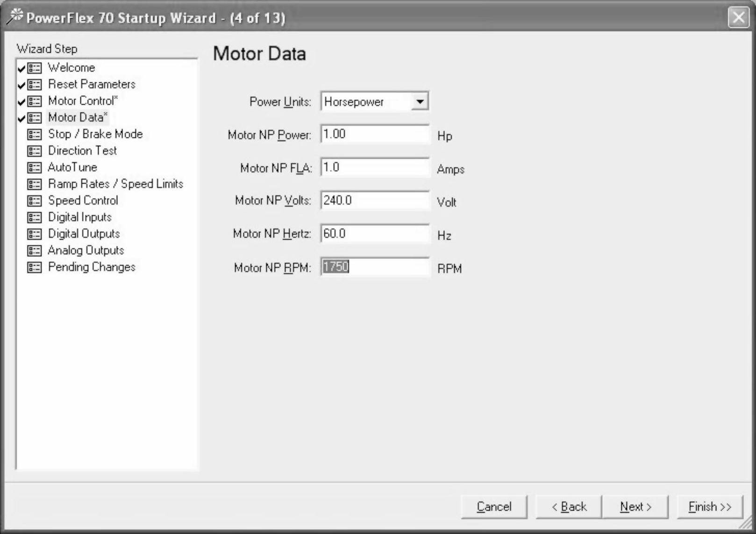
Task: Select the Welcome wizard step
Action: pos(71,68)
